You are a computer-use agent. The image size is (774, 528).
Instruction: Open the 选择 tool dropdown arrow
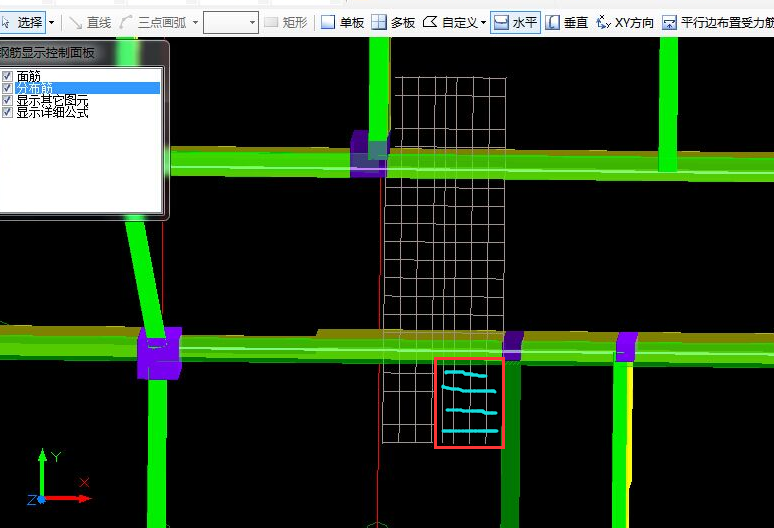coord(51,23)
